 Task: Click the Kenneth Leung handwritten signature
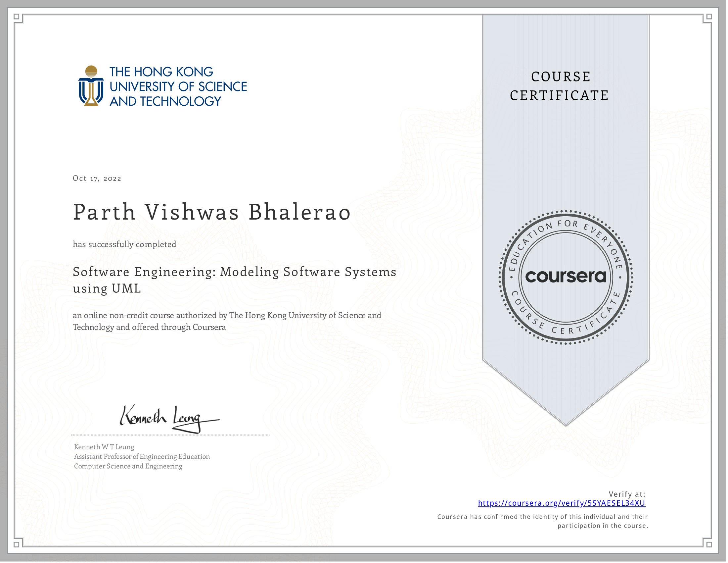tap(167, 418)
